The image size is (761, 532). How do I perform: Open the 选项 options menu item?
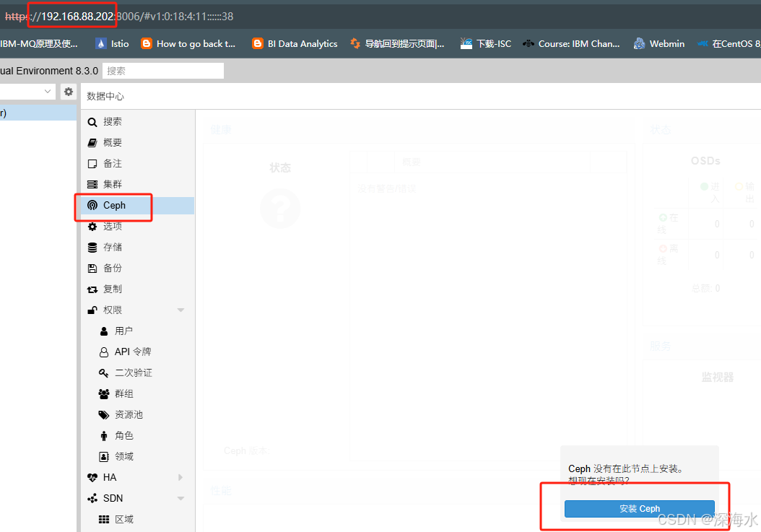pos(138,226)
